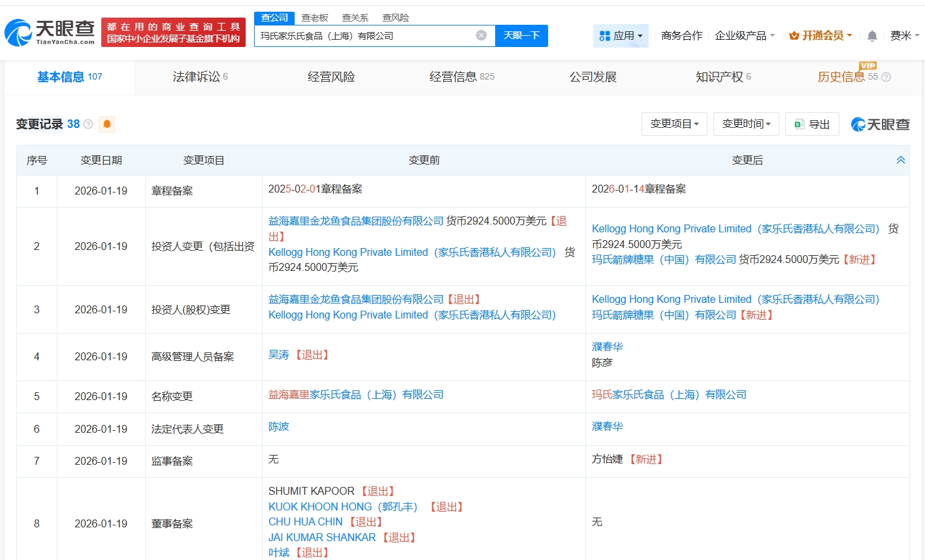
Task: Open 玛氏箭牌糖果（中国）有限公司 link in row 3
Action: pyautogui.click(x=664, y=315)
